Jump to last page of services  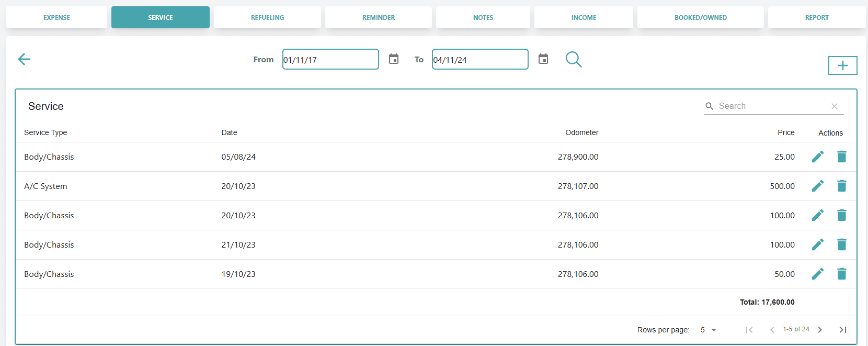click(842, 330)
